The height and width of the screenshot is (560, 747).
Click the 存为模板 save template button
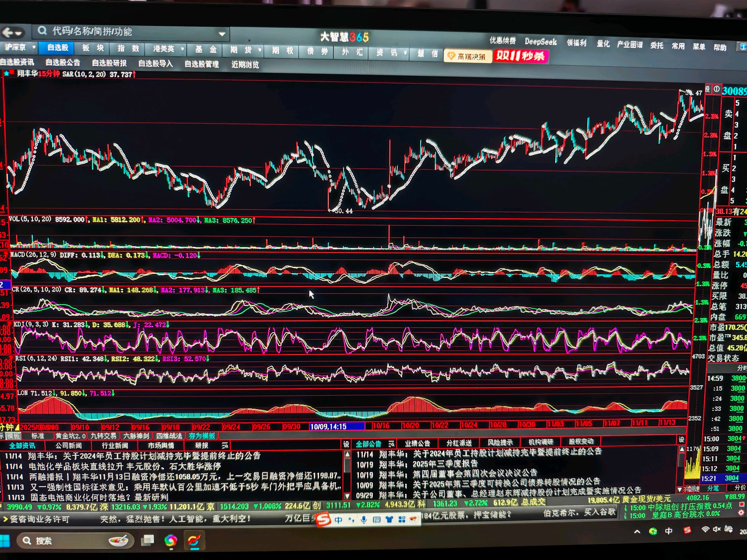point(202,436)
